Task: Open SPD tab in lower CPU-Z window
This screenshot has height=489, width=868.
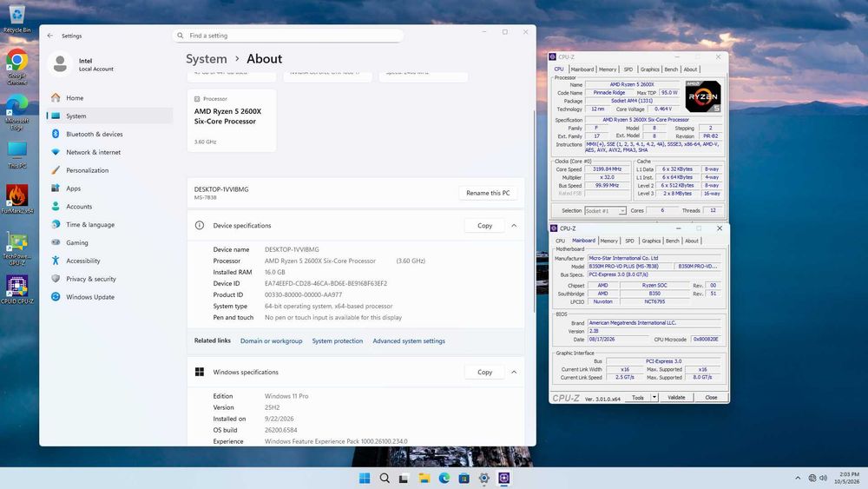Action: point(629,241)
